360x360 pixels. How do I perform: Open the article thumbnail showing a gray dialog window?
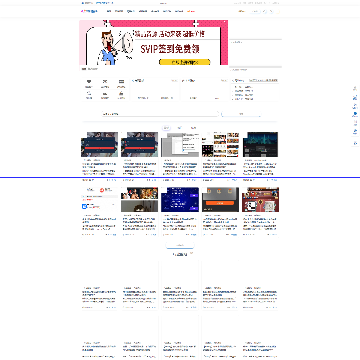tap(180, 144)
